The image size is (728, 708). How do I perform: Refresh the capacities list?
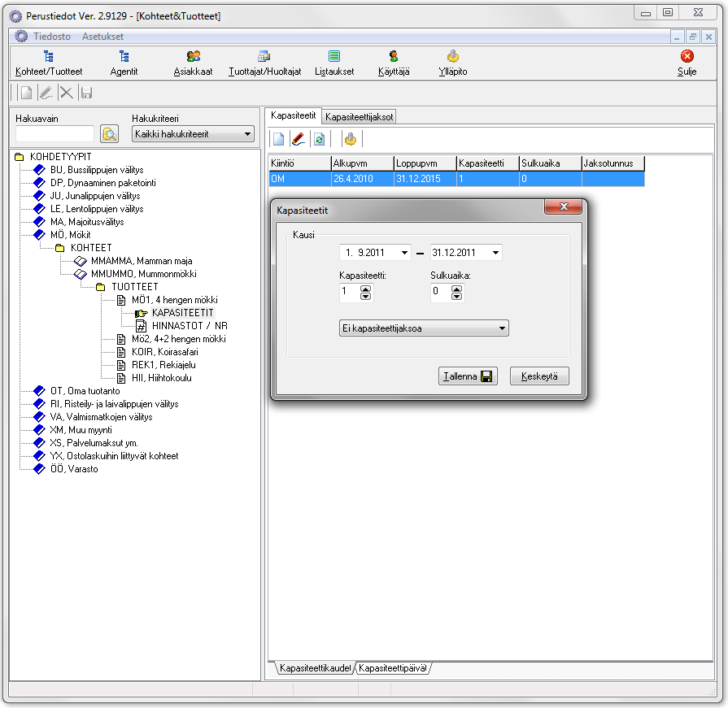[319, 139]
